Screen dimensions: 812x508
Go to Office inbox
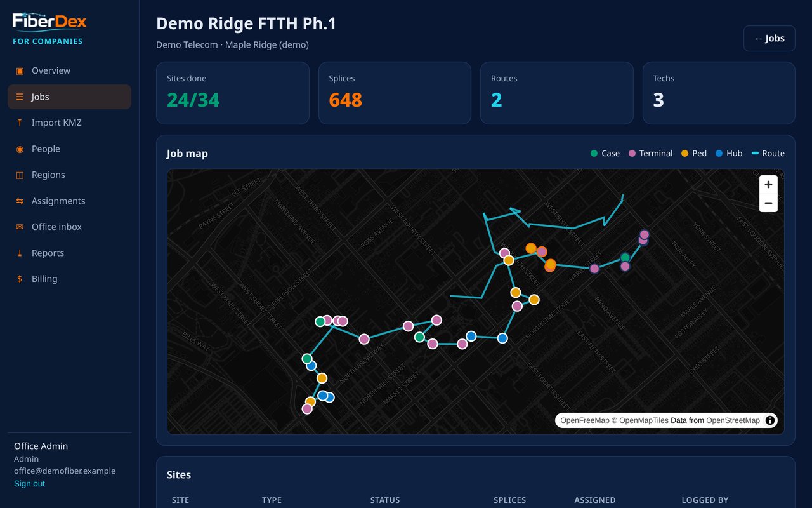click(69, 227)
